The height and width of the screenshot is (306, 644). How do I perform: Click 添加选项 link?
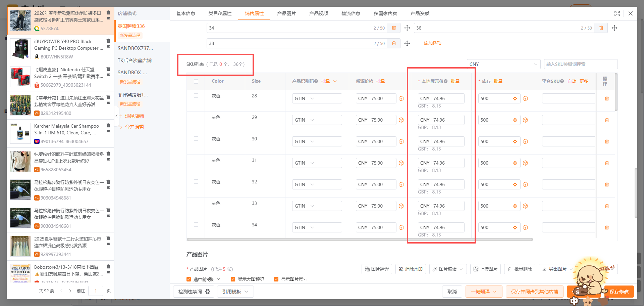pyautogui.click(x=429, y=43)
